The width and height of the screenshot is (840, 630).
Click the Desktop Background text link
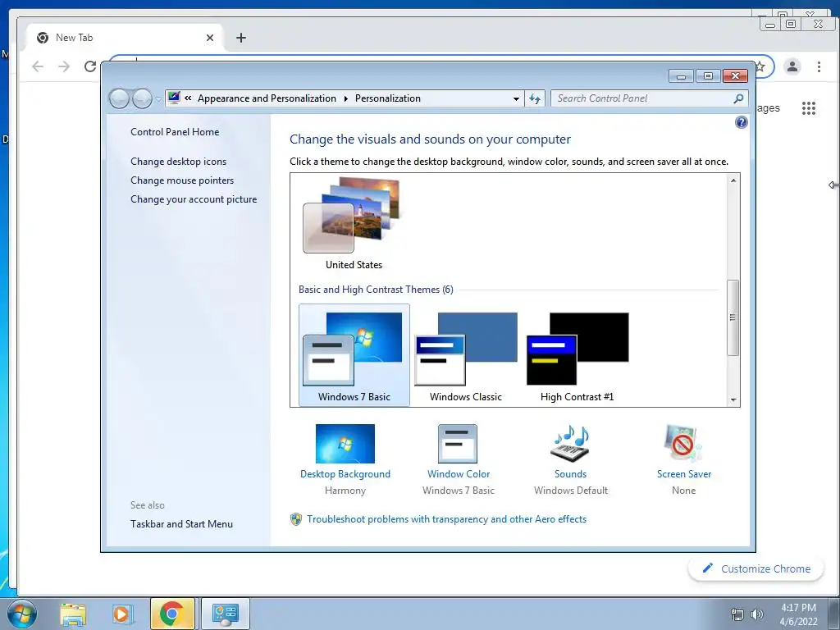345,474
